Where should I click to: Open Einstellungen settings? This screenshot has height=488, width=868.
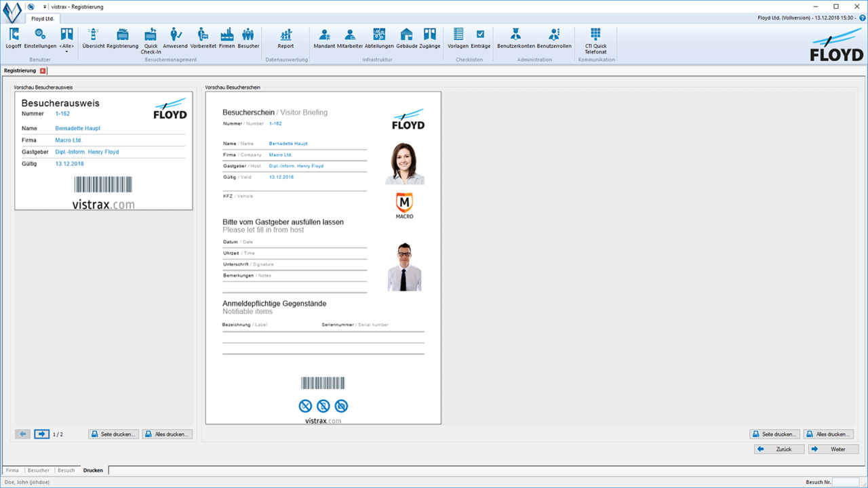(x=40, y=38)
